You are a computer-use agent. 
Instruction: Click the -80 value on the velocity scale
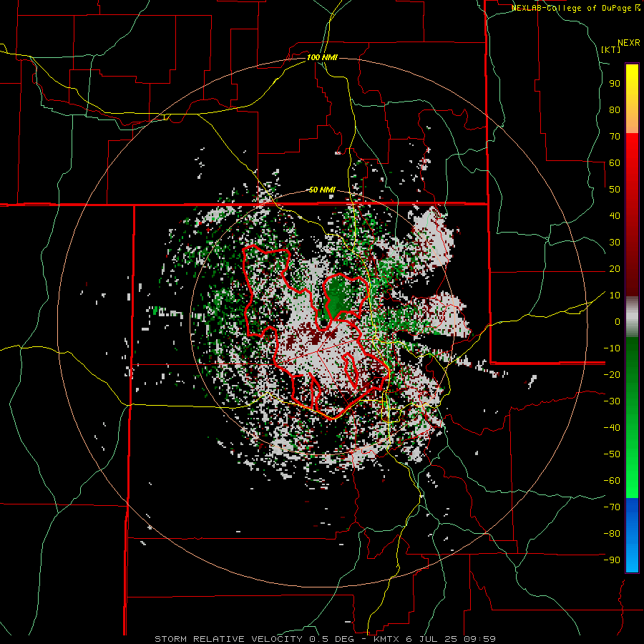(612, 534)
